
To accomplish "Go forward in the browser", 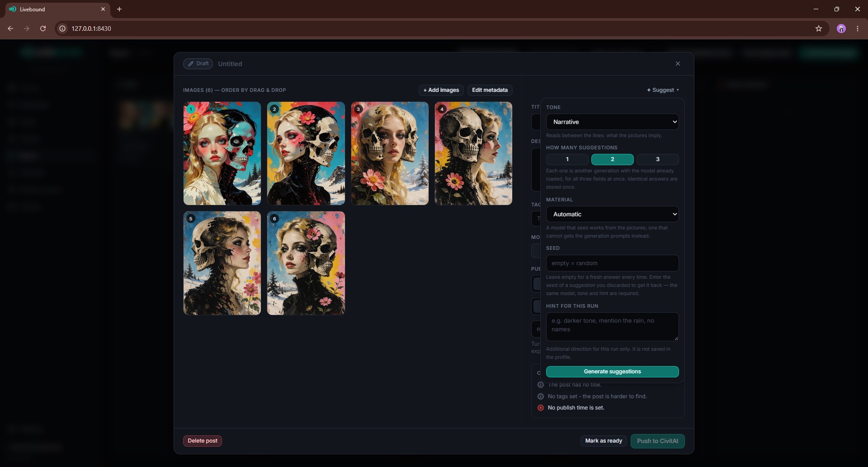I will coord(27,29).
